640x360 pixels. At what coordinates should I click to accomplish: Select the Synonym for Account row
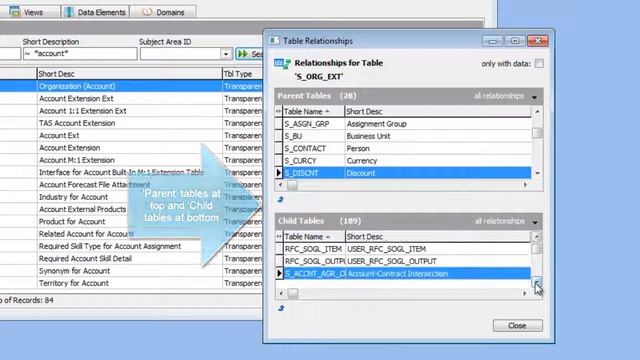[x=131, y=271]
